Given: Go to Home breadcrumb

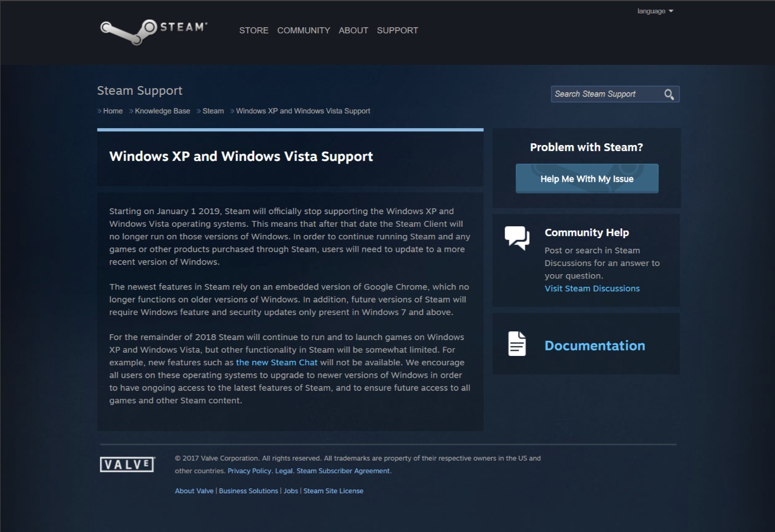Looking at the screenshot, I should click(x=113, y=111).
